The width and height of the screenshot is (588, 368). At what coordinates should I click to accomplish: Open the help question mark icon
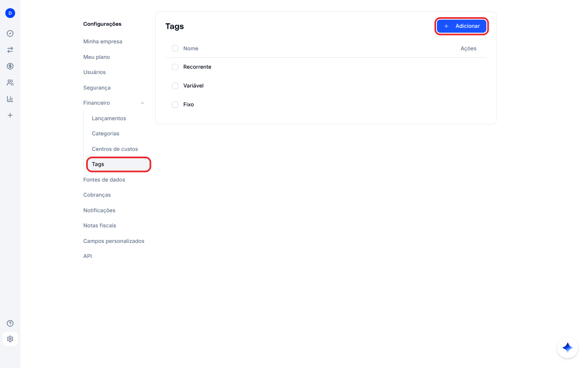click(x=10, y=323)
